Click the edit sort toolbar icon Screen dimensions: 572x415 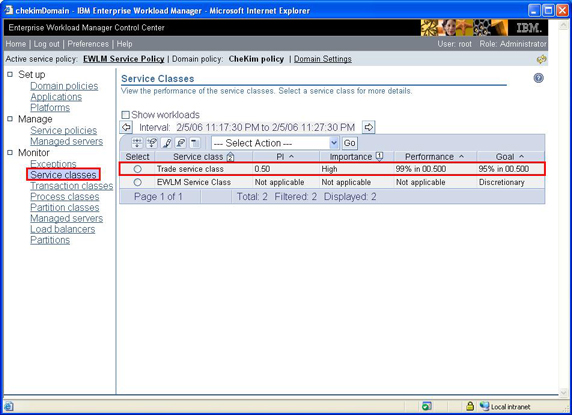[166, 143]
